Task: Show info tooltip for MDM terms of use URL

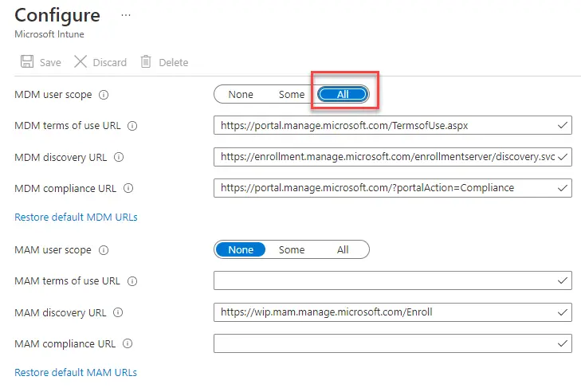Action: click(x=132, y=126)
